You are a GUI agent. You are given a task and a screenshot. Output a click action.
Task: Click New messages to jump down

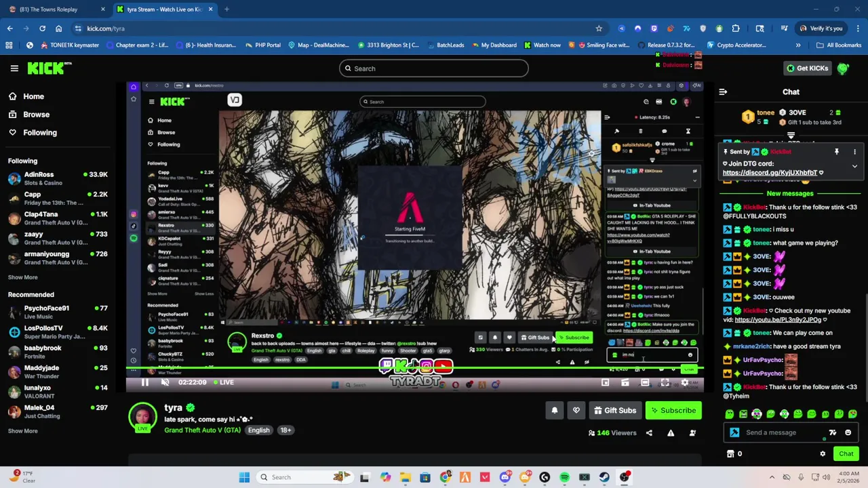[x=789, y=194]
